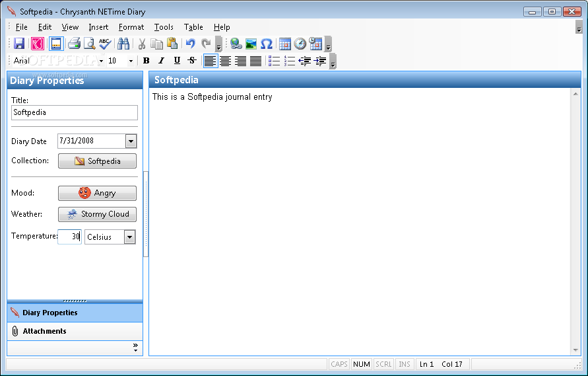The height and width of the screenshot is (376, 588).
Task: Click the Softpedia Collection button
Action: pos(97,161)
